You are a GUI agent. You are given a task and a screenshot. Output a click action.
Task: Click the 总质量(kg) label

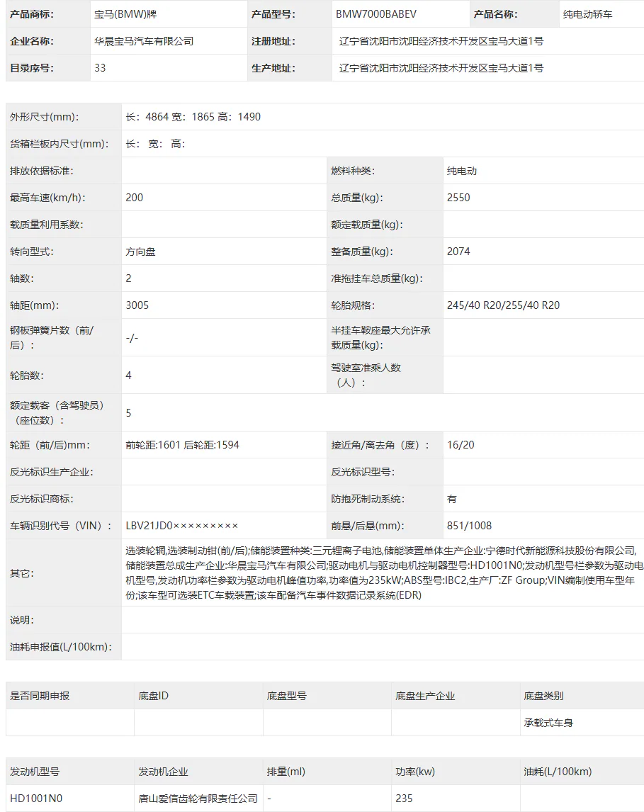click(357, 197)
